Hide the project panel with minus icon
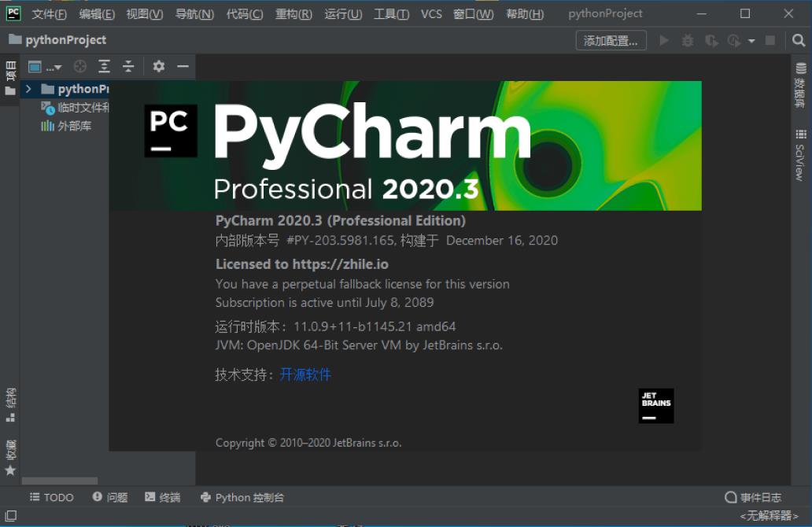812x527 pixels. coord(183,66)
